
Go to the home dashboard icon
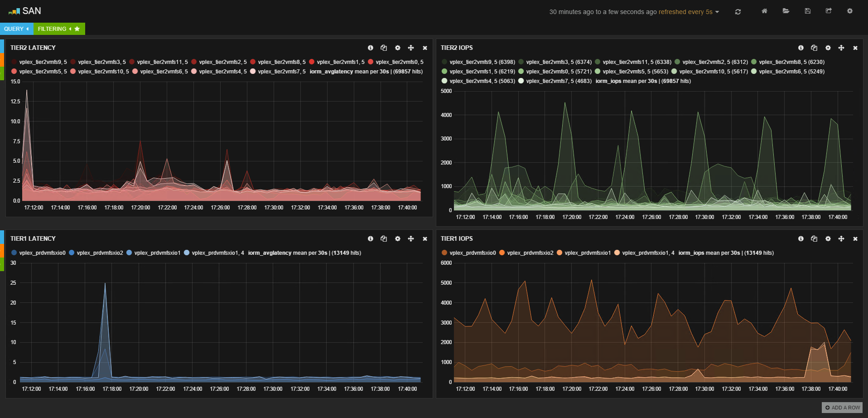(764, 11)
